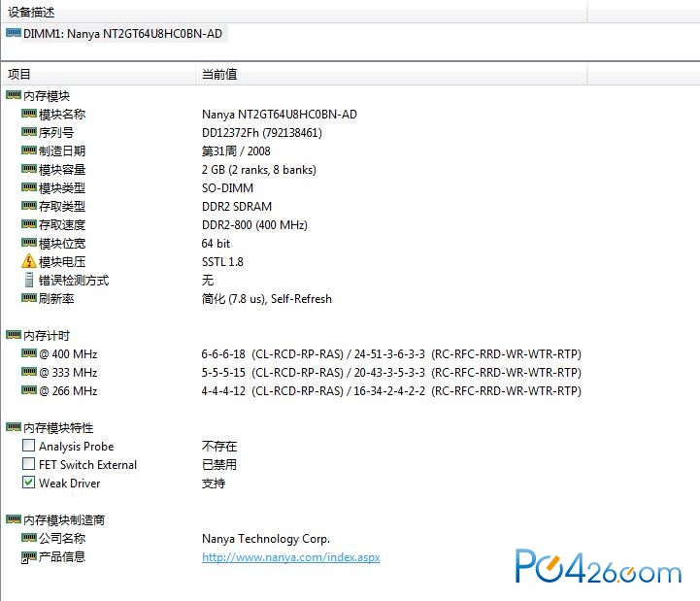Select the Nanya Technology Corp. company value
This screenshot has height=601, width=700.
pyautogui.click(x=266, y=539)
